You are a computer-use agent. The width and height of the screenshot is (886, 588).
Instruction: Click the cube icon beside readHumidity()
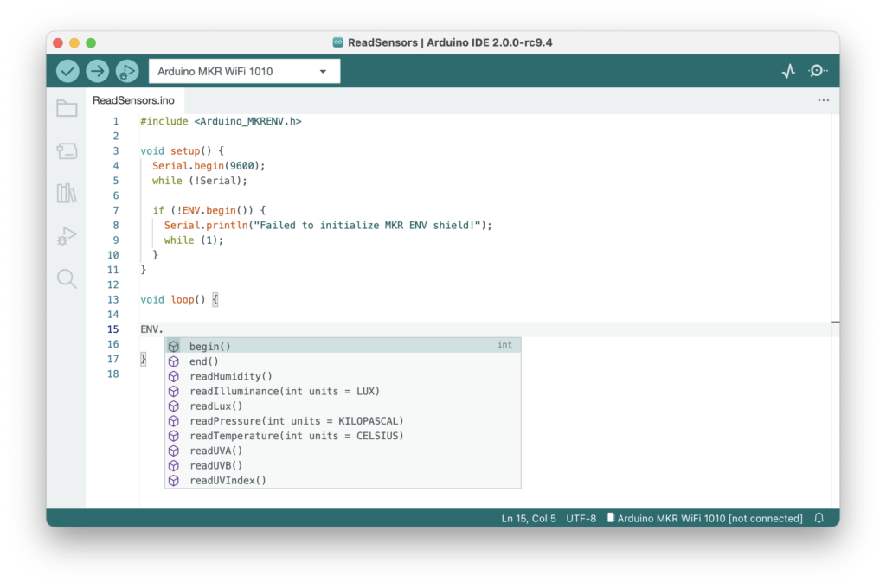(x=174, y=376)
